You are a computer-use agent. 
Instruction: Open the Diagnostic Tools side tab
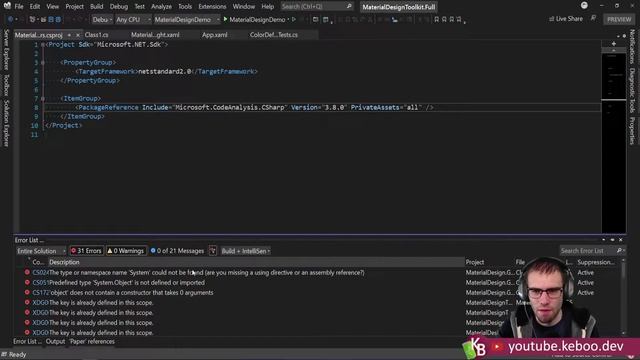(632, 90)
